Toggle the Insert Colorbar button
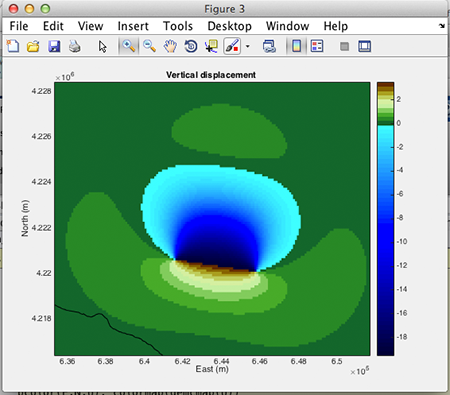This screenshot has height=395, width=450. (296, 46)
